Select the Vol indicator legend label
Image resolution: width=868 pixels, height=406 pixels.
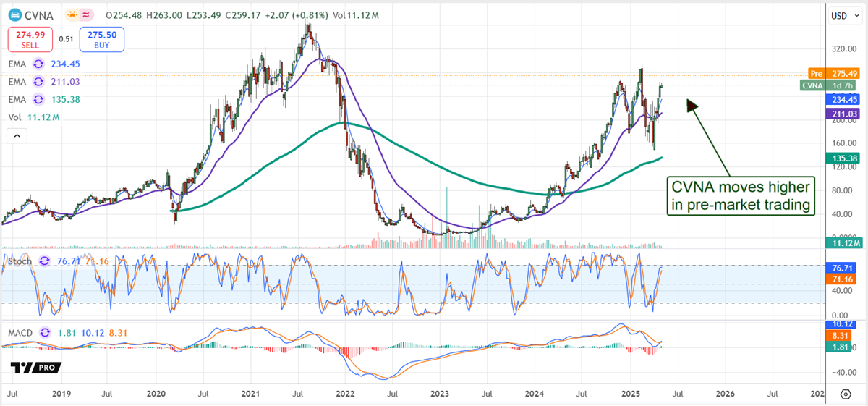point(14,117)
